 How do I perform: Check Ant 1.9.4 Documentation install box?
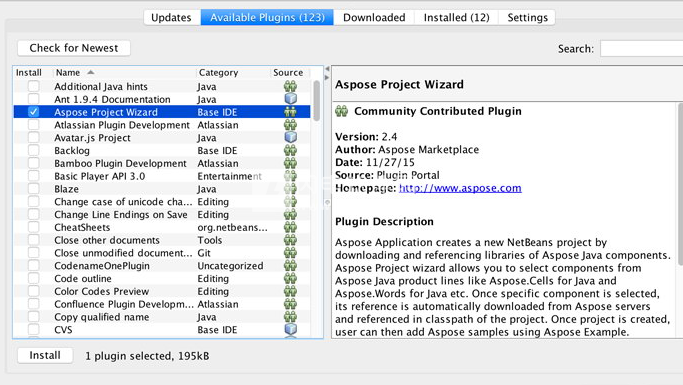coord(34,99)
